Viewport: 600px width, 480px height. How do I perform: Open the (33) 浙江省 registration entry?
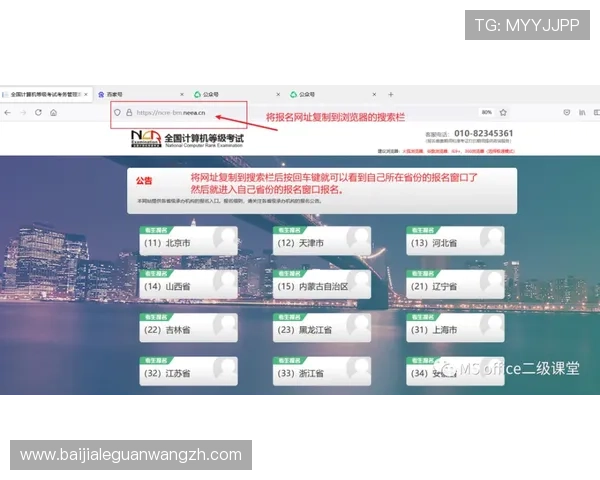pos(322,371)
